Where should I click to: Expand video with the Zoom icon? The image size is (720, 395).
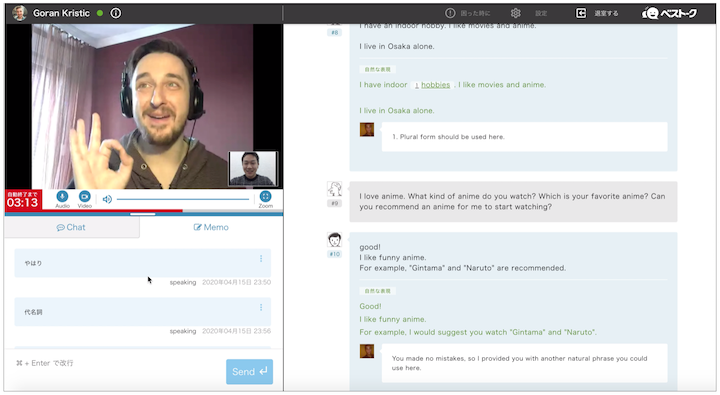point(265,197)
